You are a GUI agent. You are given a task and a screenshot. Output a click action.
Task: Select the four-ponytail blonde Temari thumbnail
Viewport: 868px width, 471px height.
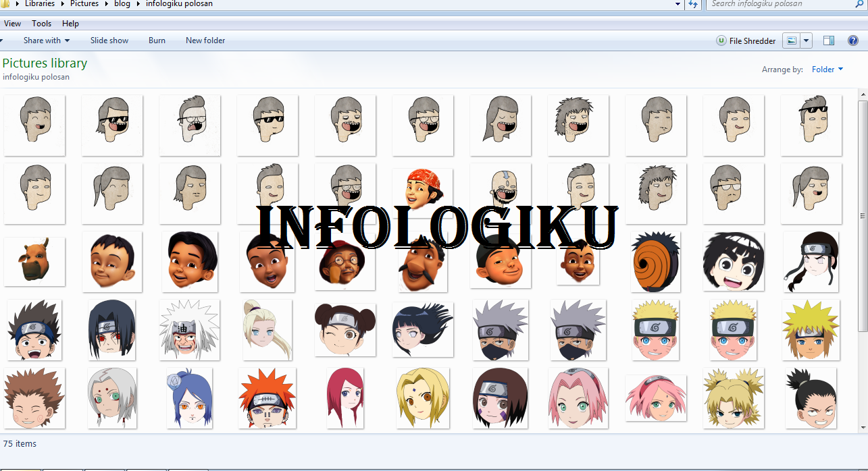click(x=734, y=398)
